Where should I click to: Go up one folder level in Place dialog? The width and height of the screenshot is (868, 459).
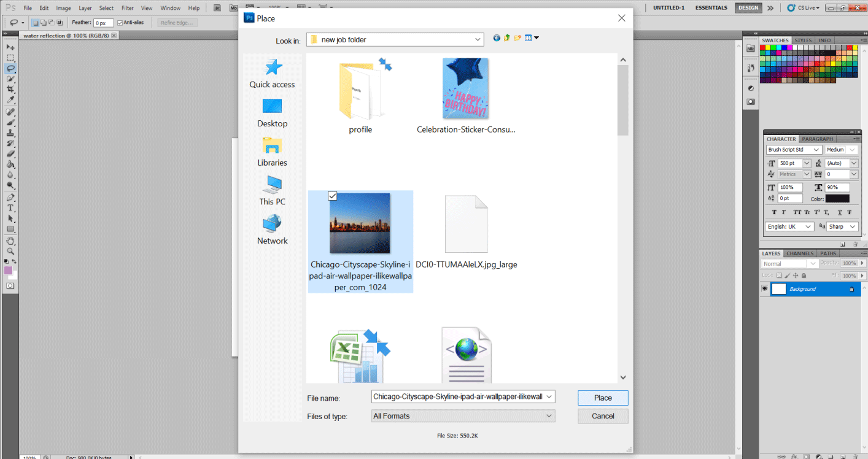(x=507, y=38)
